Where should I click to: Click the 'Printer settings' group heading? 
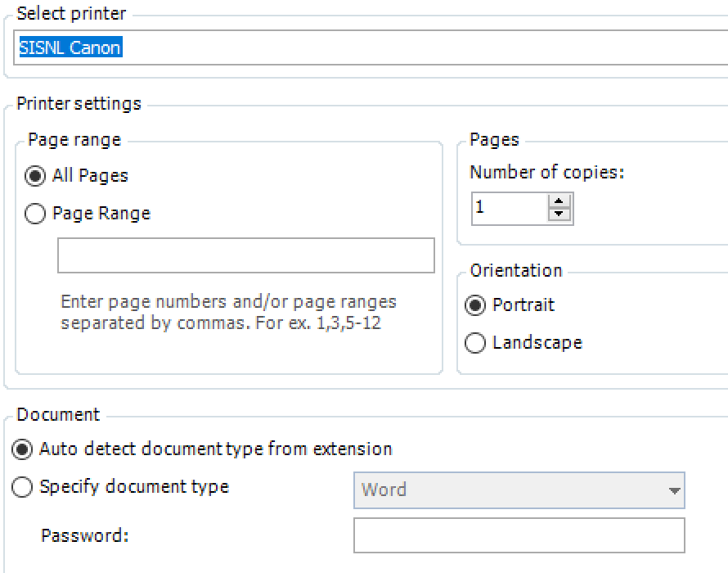[x=79, y=104]
